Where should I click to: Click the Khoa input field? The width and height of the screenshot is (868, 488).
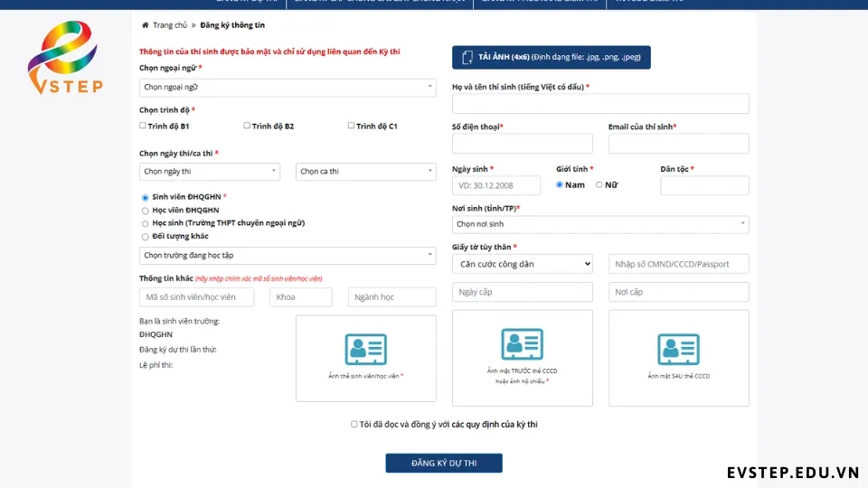pyautogui.click(x=300, y=297)
